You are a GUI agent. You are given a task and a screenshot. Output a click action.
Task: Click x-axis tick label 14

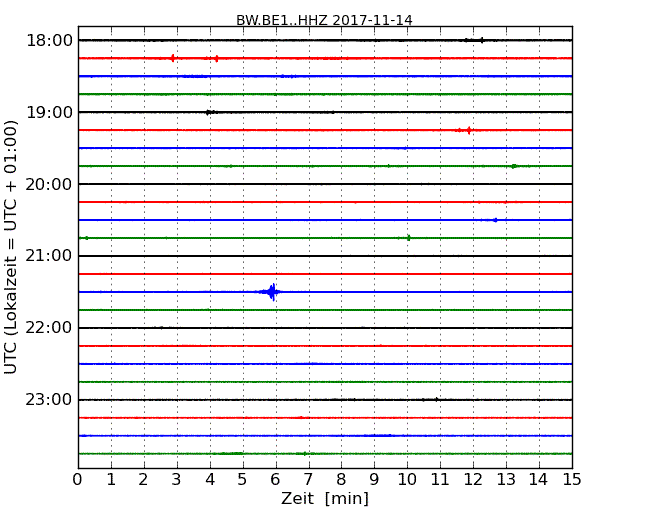click(538, 480)
